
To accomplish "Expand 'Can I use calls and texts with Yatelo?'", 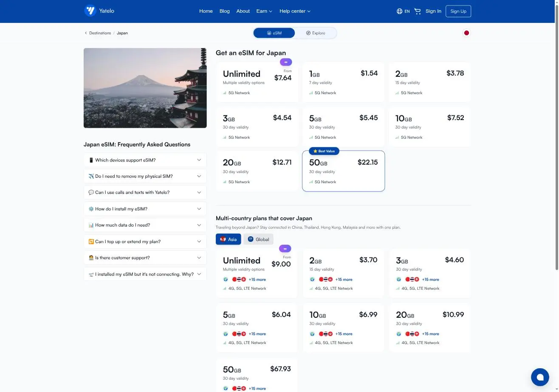I will point(145,193).
